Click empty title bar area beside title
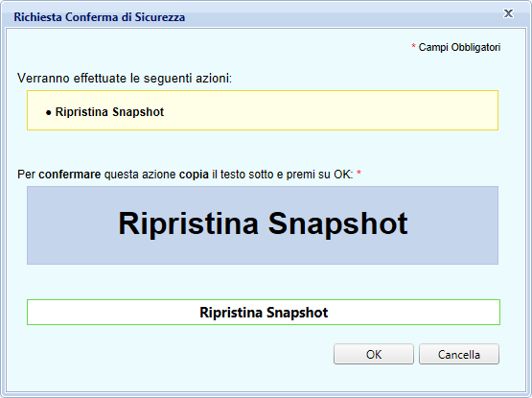 click(339, 17)
